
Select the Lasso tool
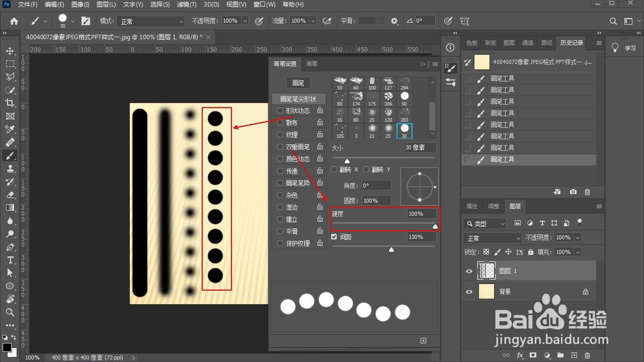point(10,77)
